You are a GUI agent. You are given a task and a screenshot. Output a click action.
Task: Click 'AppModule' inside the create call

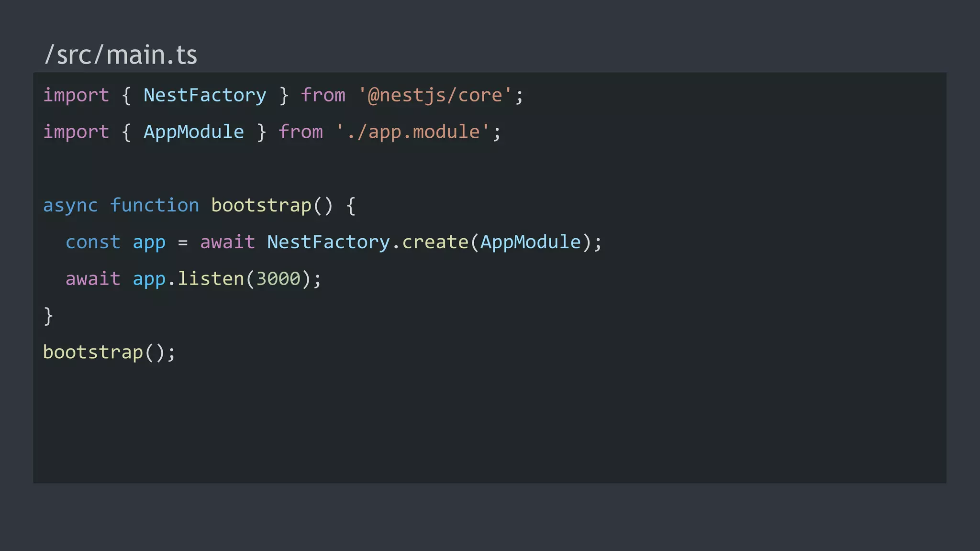tap(530, 242)
